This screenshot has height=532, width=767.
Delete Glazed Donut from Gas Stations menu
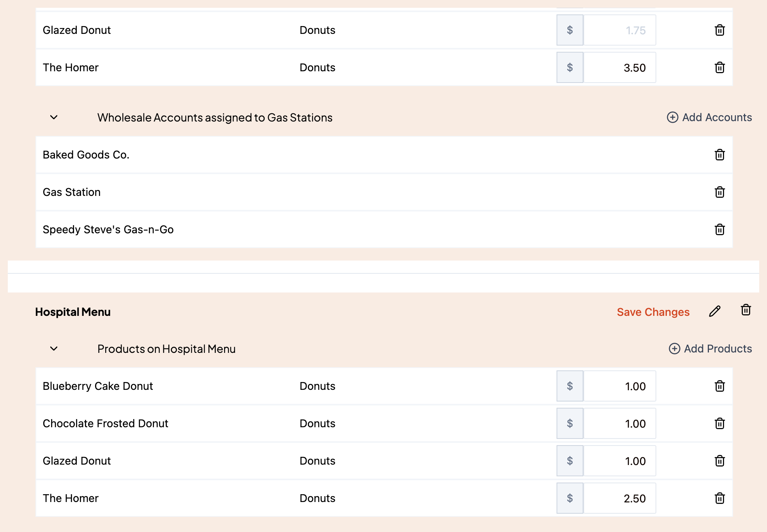[719, 30]
